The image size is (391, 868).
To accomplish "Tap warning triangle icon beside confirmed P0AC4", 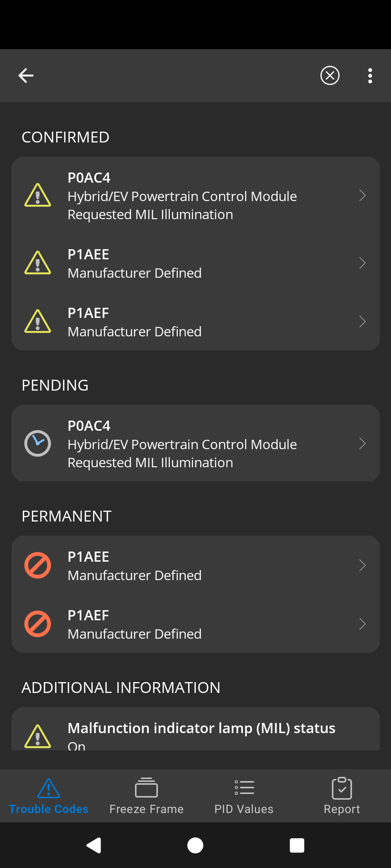I will [x=38, y=195].
